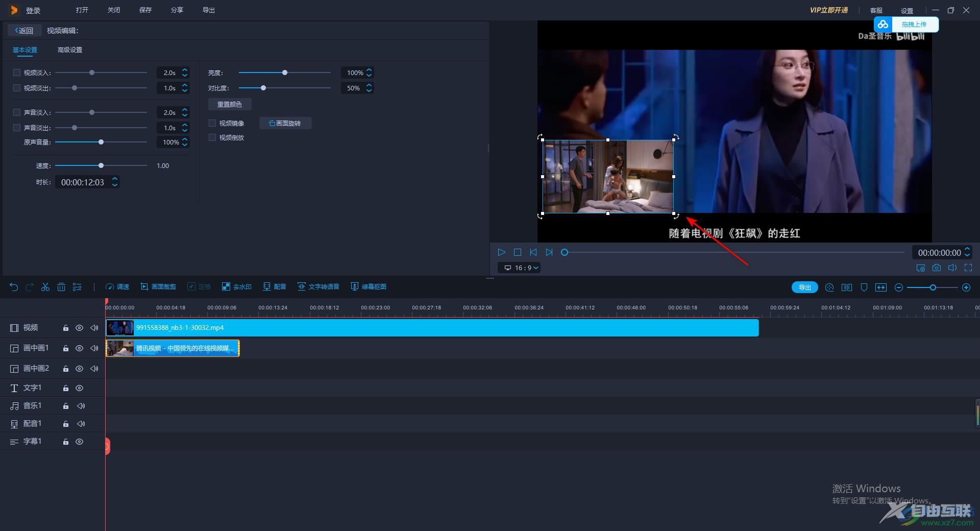Click the 时长 00:00:12:03 stepper arrows

[x=115, y=182]
